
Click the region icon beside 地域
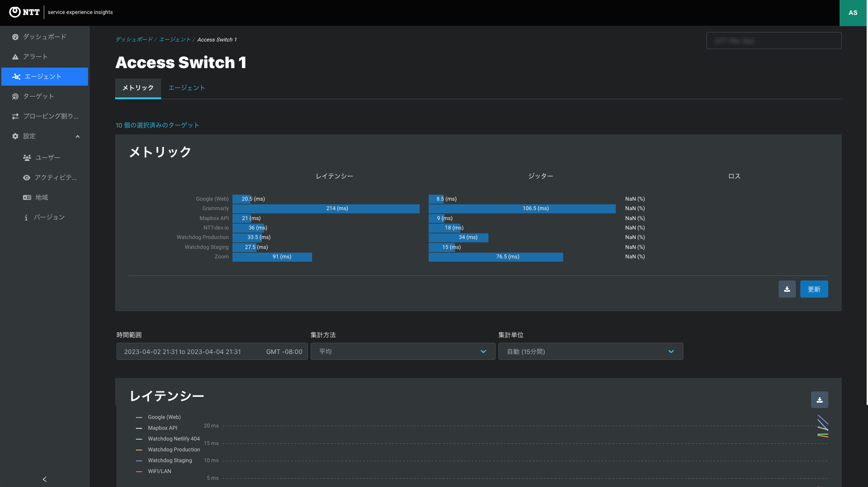(27, 198)
